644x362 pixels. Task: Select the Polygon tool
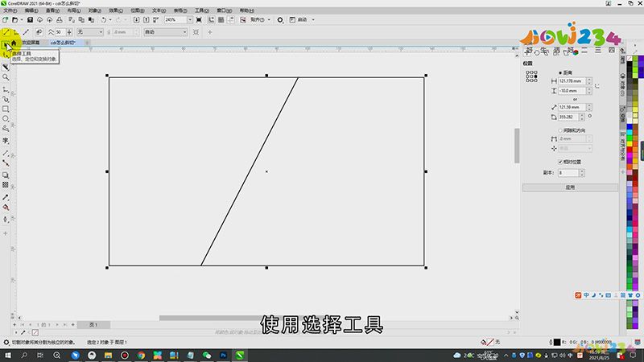(6, 129)
